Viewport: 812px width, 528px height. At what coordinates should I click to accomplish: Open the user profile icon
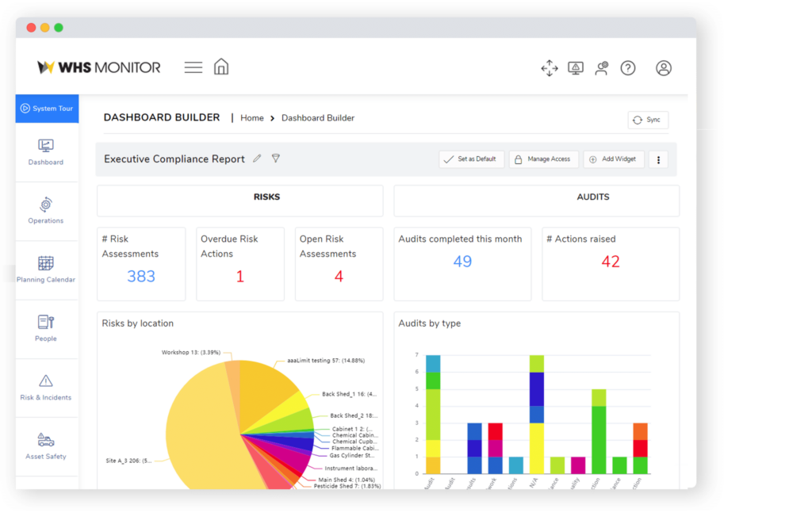[x=664, y=68]
